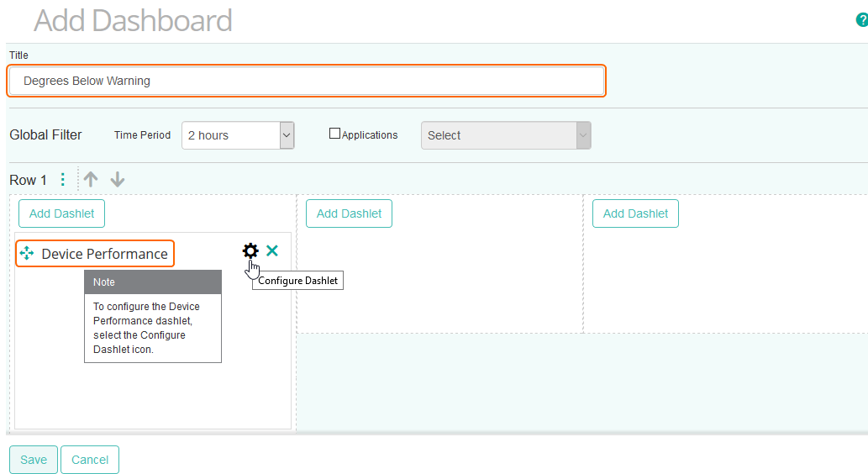Save the dashboard
The height and width of the screenshot is (474, 868).
click(x=34, y=460)
